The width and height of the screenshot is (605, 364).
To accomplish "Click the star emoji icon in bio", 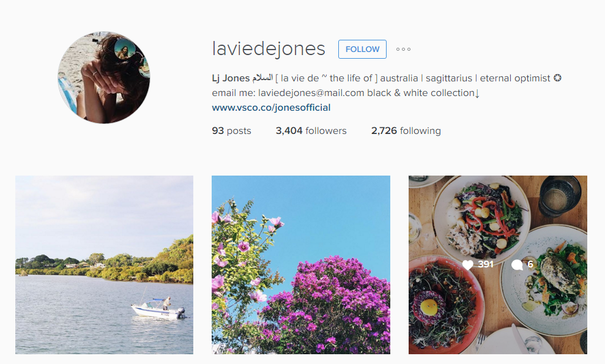I will tap(557, 78).
